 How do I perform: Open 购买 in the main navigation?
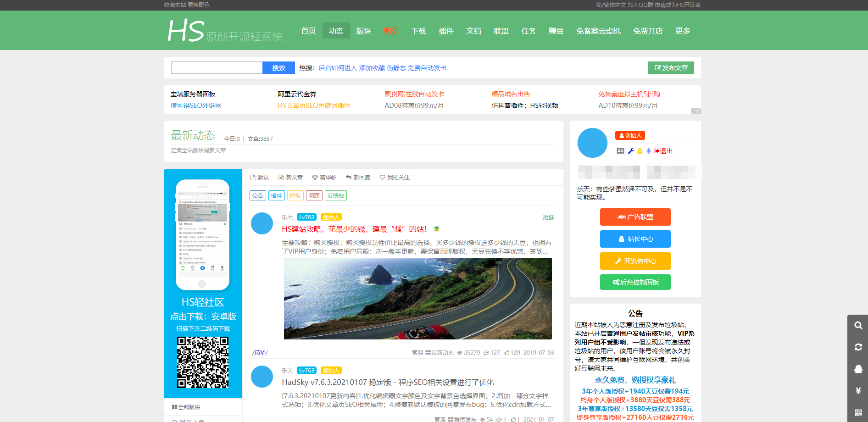pyautogui.click(x=391, y=31)
